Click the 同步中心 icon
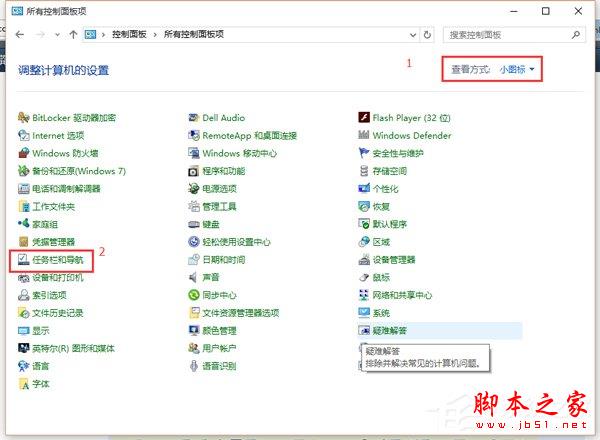The width and height of the screenshot is (600, 440). tap(194, 295)
